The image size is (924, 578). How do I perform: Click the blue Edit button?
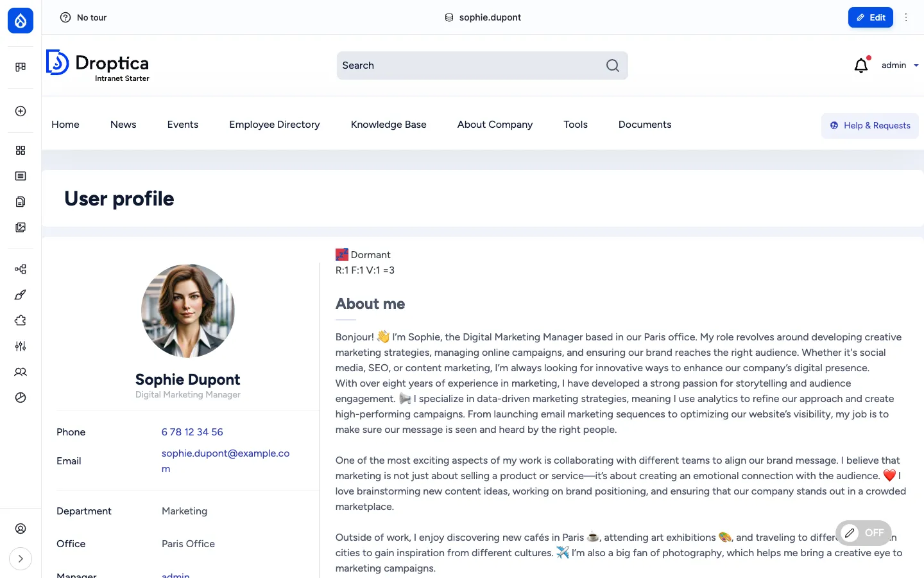coord(871,17)
